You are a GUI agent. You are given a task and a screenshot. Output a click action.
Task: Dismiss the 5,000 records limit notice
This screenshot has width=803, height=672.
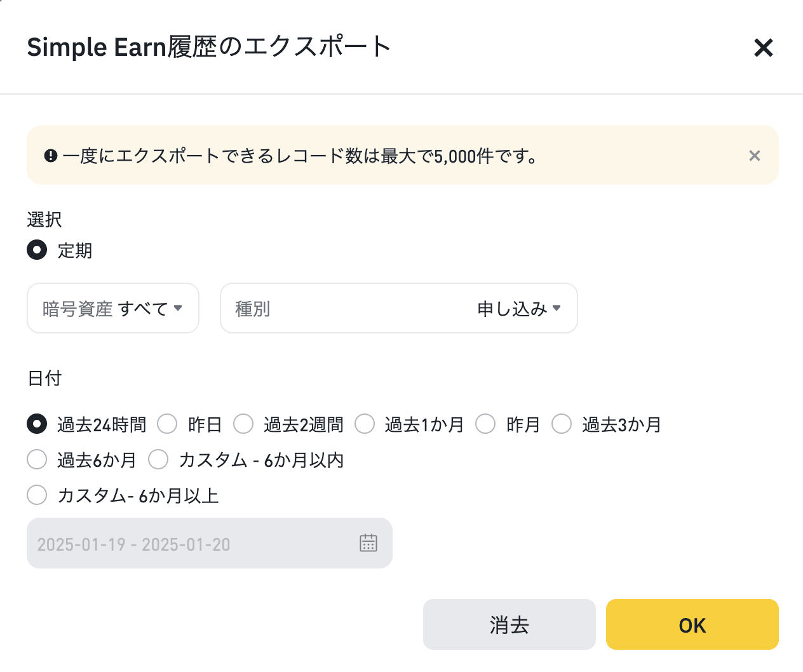pos(754,155)
